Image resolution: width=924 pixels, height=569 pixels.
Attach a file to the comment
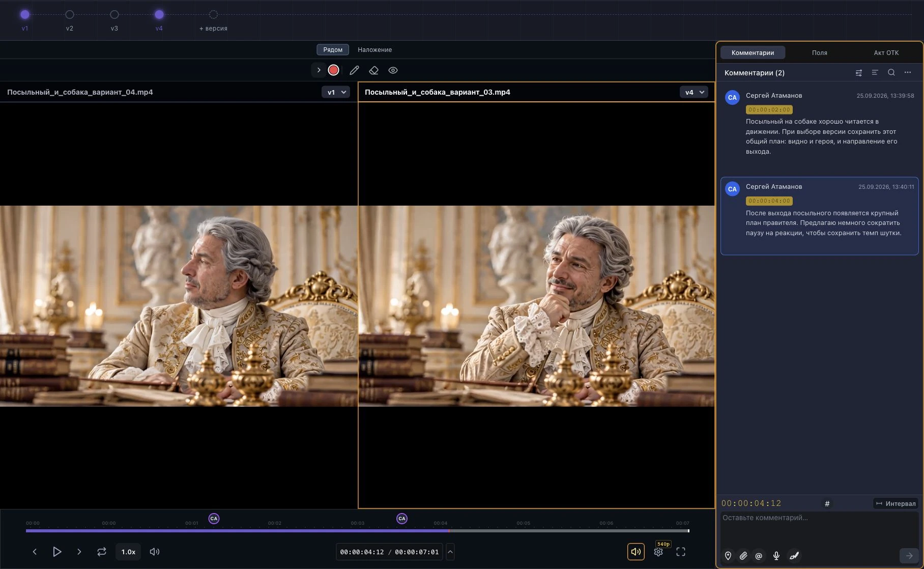coord(743,556)
